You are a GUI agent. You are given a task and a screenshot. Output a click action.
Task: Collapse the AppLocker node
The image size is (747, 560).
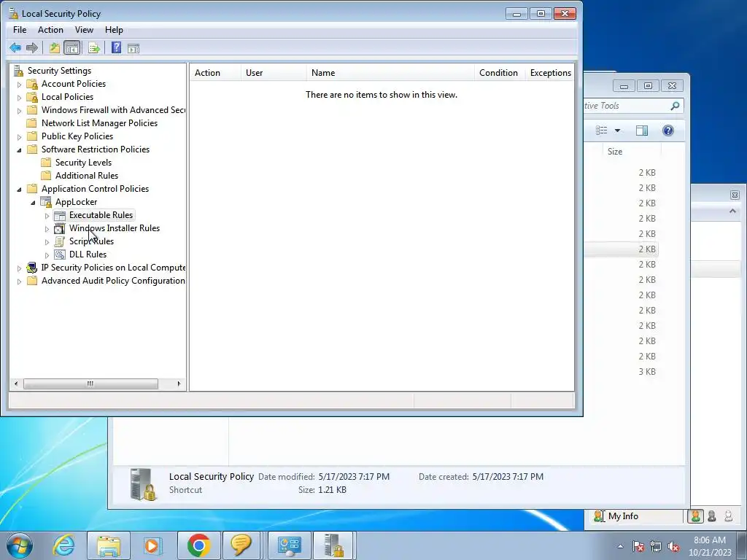[33, 203]
